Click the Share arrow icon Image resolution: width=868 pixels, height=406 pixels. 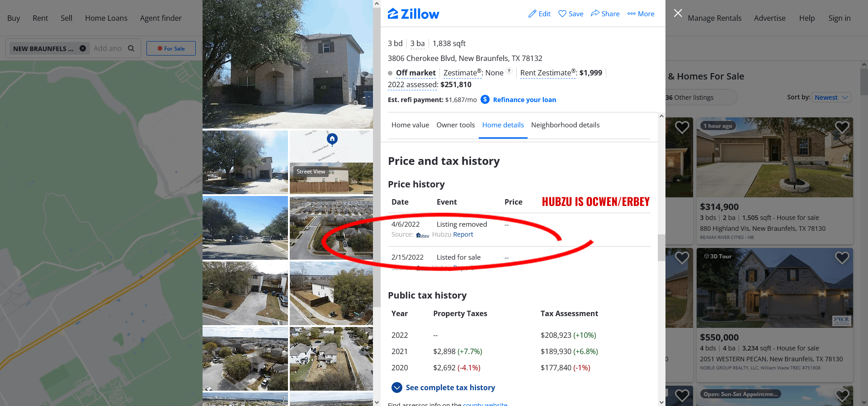(595, 13)
